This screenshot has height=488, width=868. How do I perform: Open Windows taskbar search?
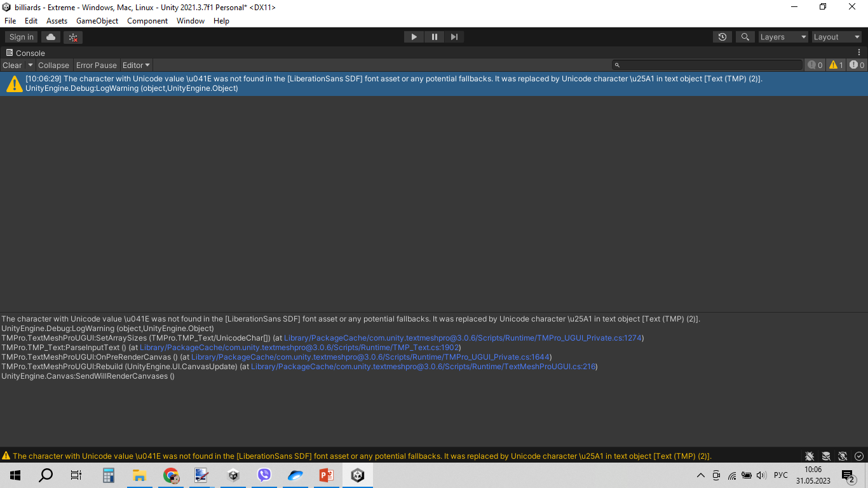(x=46, y=475)
